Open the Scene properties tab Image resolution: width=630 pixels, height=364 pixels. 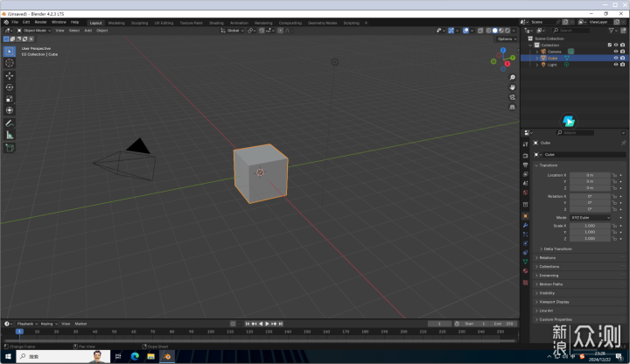coord(526,183)
